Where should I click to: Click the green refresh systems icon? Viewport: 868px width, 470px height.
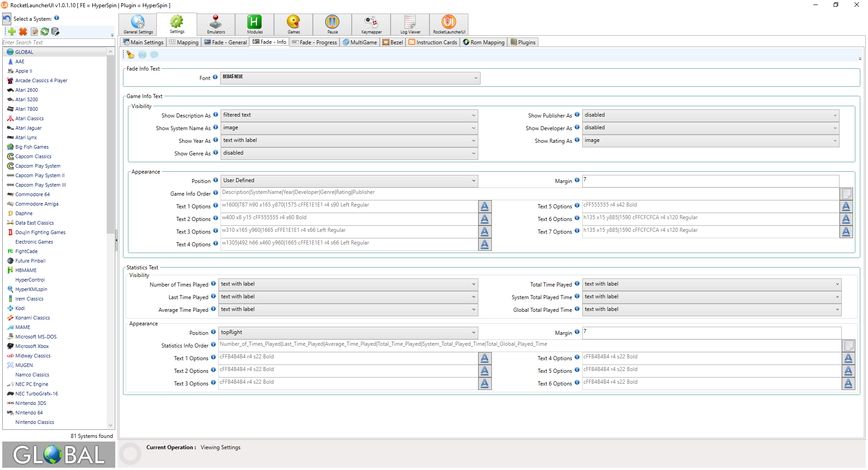tap(45, 32)
